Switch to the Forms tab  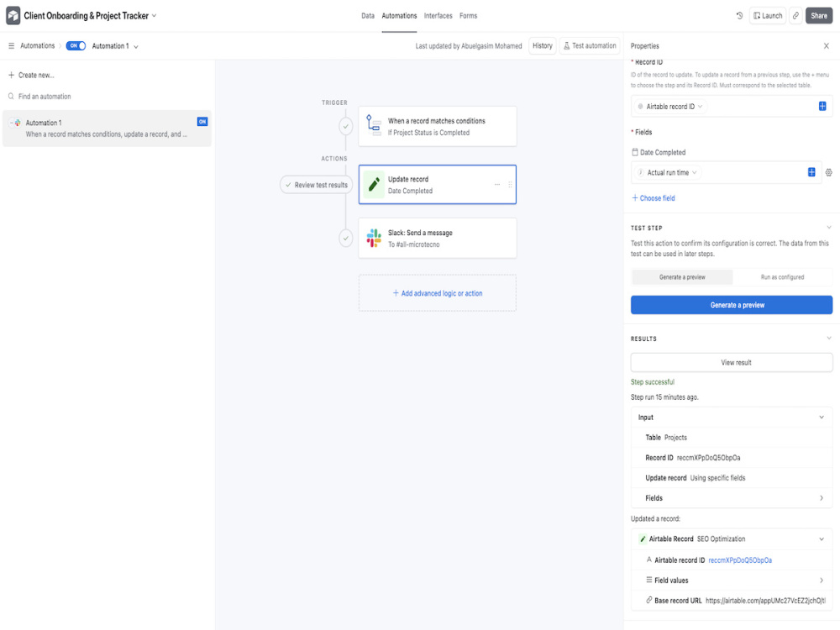[x=468, y=15]
